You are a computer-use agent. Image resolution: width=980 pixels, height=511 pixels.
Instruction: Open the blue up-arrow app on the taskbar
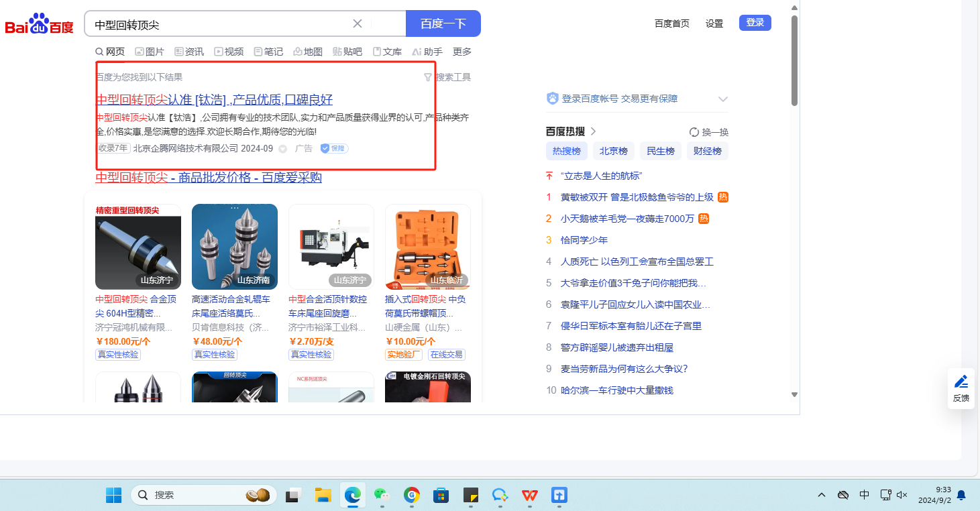559,496
